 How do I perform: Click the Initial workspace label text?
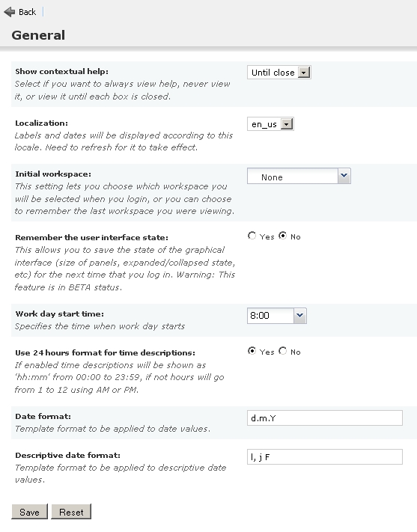pyautogui.click(x=53, y=174)
